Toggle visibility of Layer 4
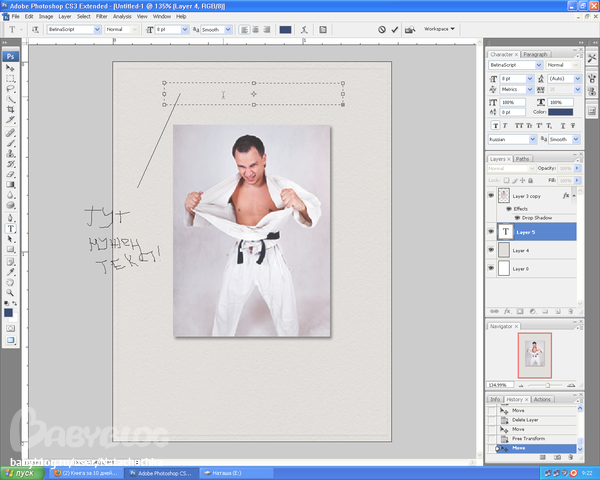This screenshot has width=600, height=480. pos(491,250)
